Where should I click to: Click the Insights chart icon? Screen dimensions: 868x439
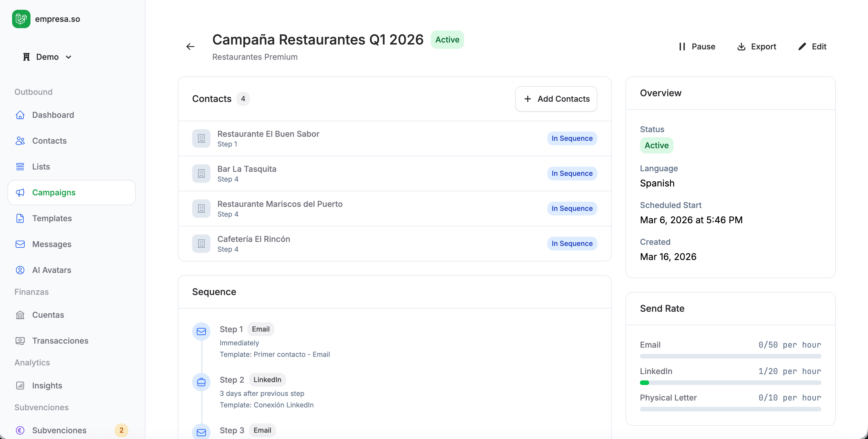click(20, 386)
